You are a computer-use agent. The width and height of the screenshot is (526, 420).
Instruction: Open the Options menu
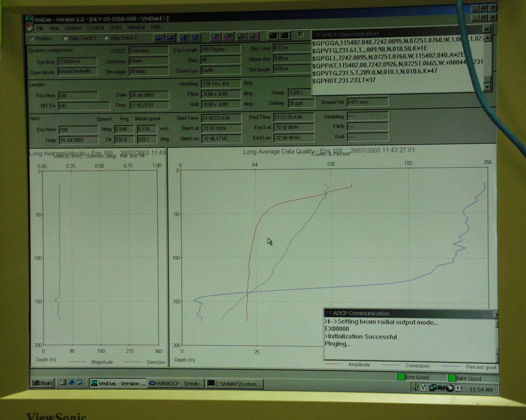pyautogui.click(x=73, y=28)
